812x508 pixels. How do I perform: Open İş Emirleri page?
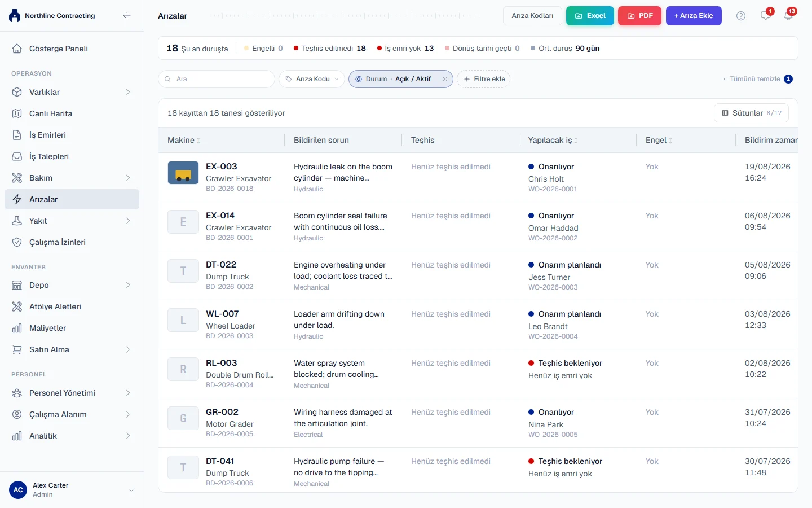72,135
